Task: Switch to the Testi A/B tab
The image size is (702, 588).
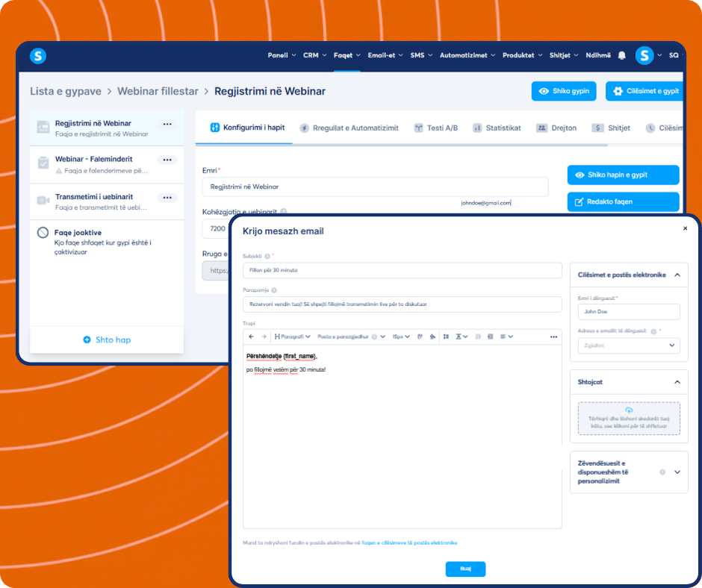Action: click(436, 128)
